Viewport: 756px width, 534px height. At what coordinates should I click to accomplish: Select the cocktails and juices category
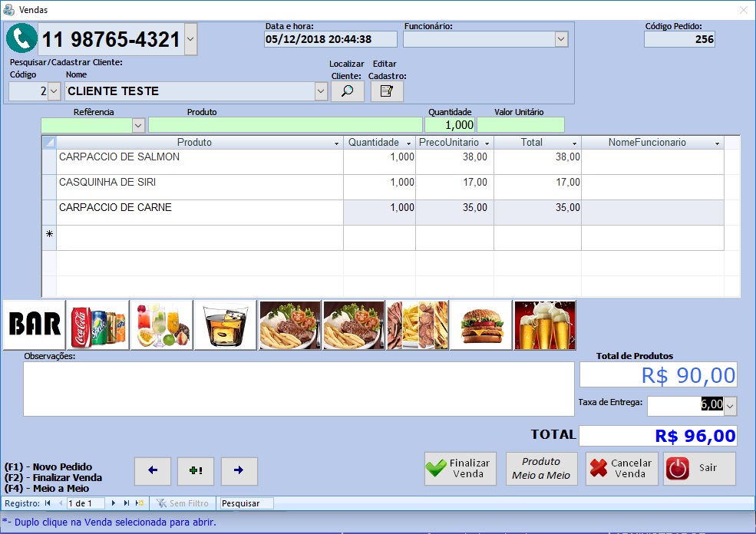pyautogui.click(x=161, y=325)
